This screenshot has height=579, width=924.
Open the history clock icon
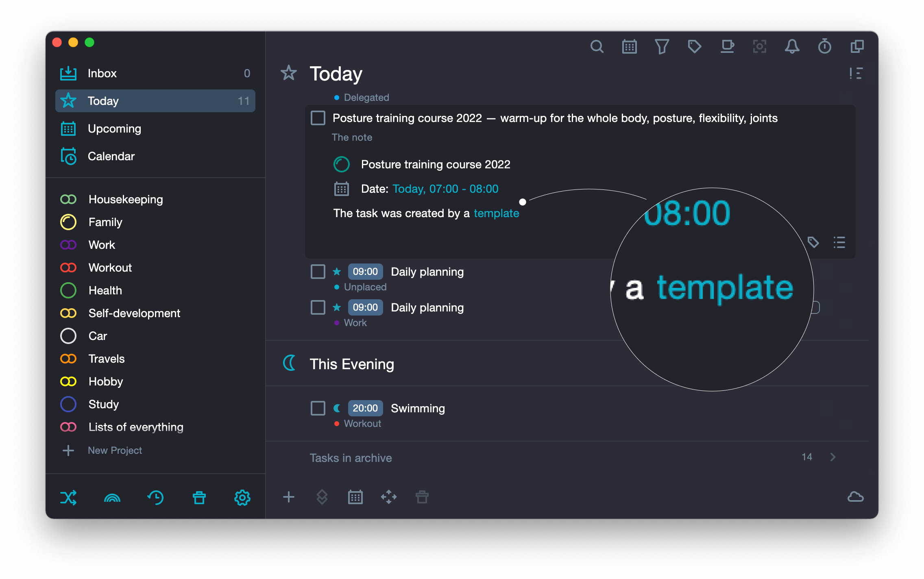[155, 497]
